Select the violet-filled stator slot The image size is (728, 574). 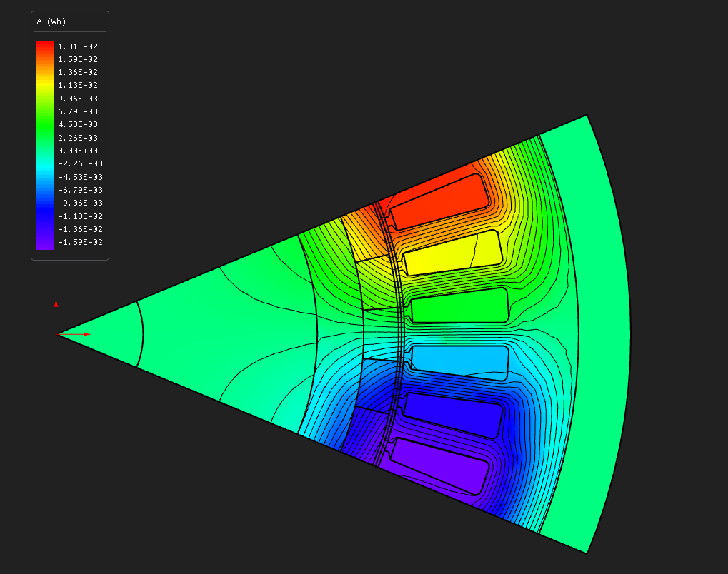[438, 466]
